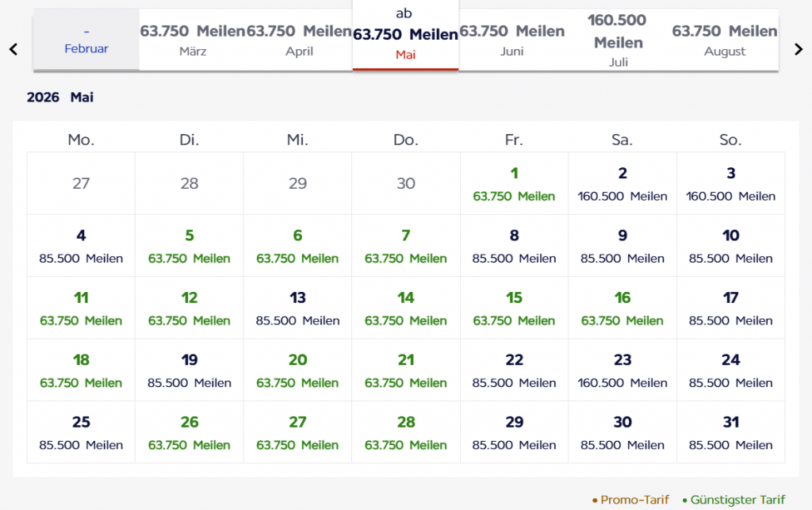Select the Februar month tab

click(86, 40)
